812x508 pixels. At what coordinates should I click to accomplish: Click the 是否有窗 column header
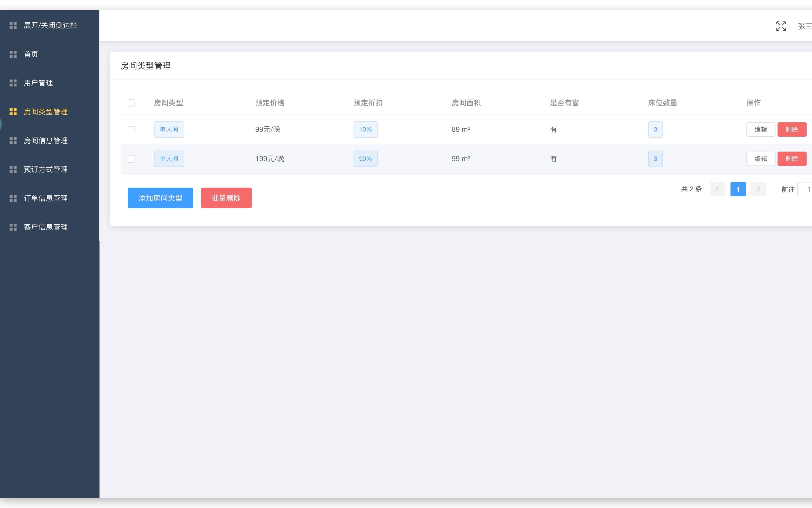pyautogui.click(x=564, y=103)
